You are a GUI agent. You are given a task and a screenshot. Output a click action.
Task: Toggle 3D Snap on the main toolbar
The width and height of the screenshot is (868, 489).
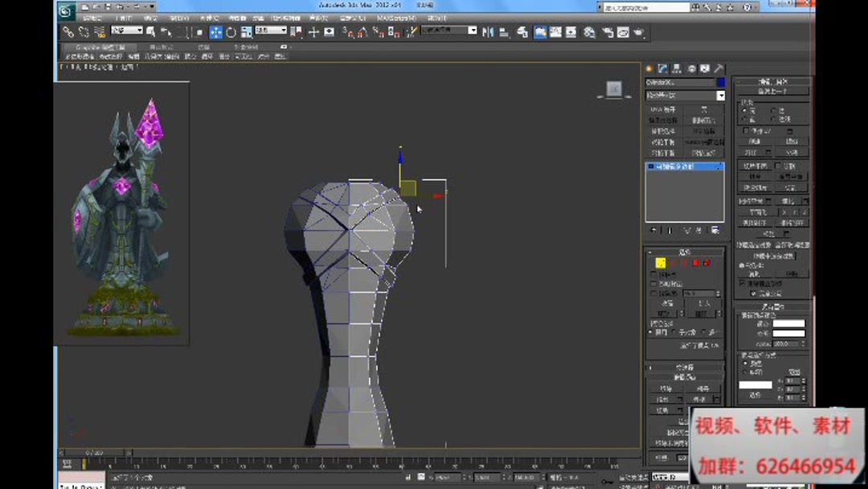point(348,31)
